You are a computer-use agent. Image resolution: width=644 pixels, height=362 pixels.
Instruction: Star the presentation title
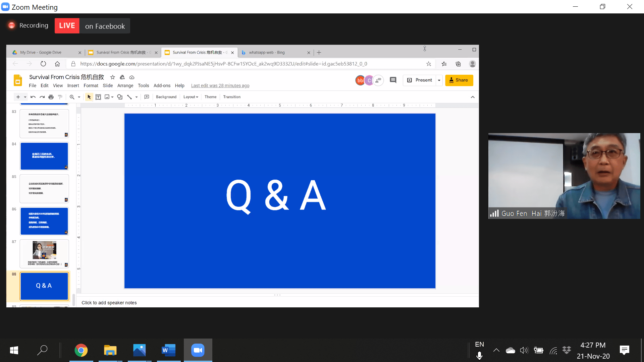[x=113, y=77]
